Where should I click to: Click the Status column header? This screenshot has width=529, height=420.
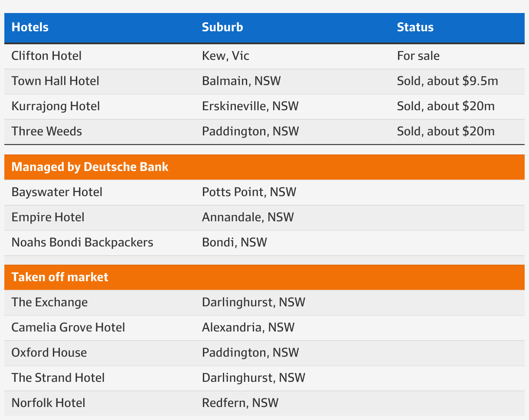pos(415,27)
